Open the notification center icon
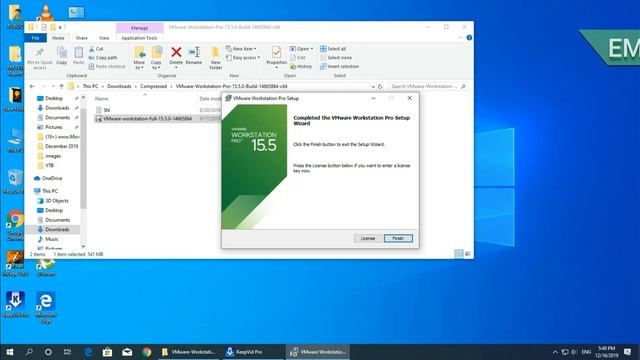The height and width of the screenshot is (360, 640). [627, 352]
